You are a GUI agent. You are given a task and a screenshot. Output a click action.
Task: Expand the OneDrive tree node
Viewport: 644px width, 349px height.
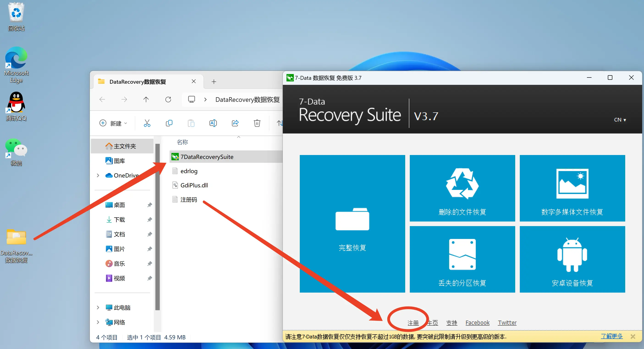coord(98,175)
